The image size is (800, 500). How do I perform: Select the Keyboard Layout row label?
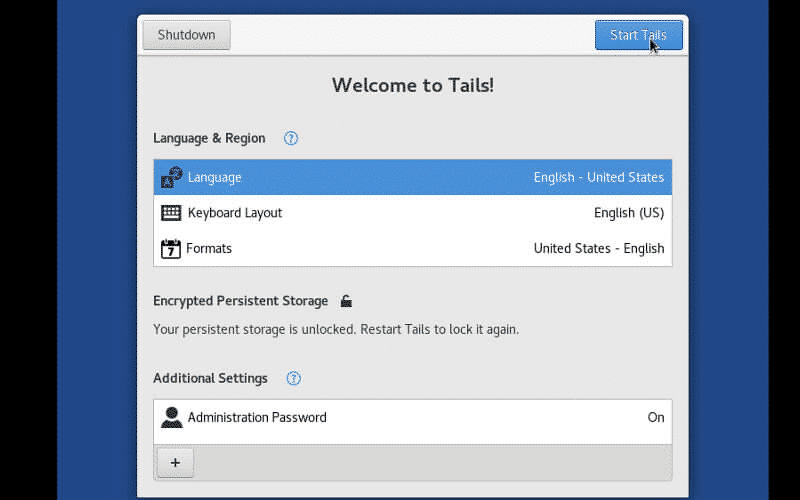[235, 213]
